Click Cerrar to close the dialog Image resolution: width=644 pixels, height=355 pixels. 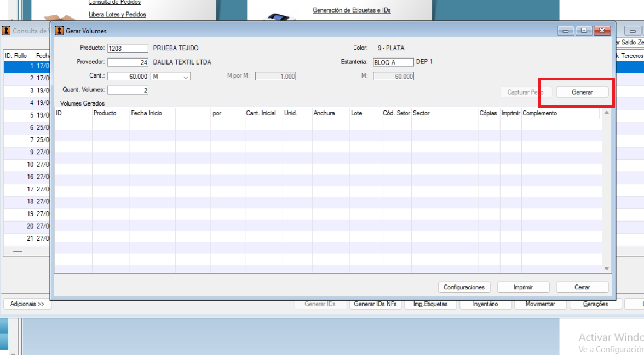582,287
